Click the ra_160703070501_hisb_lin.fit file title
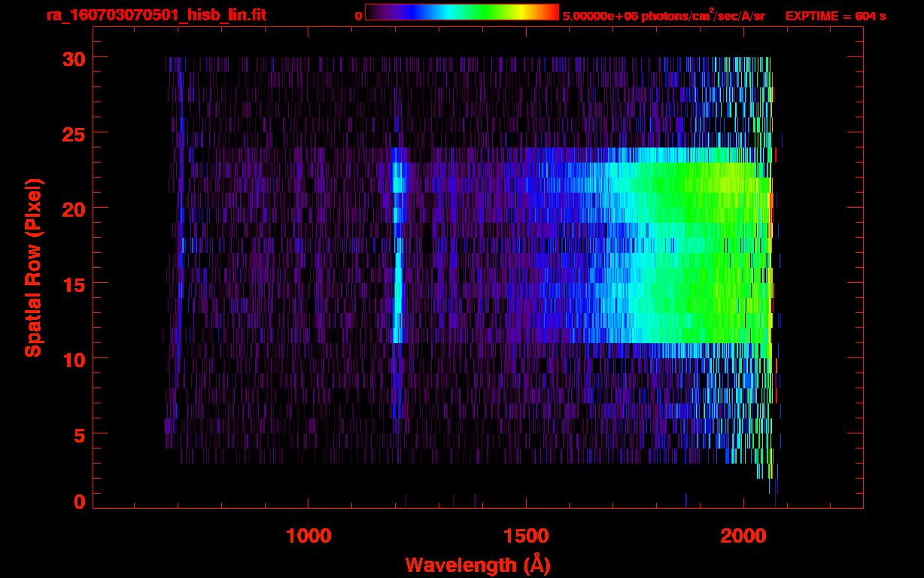 (156, 15)
